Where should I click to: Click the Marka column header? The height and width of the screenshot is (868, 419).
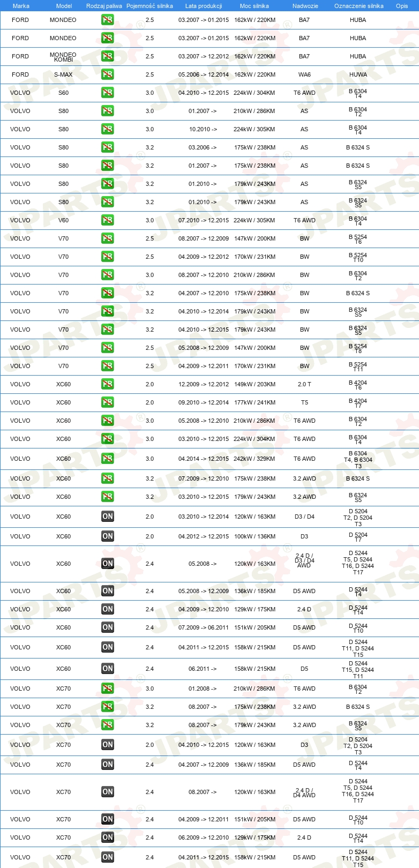point(21,6)
